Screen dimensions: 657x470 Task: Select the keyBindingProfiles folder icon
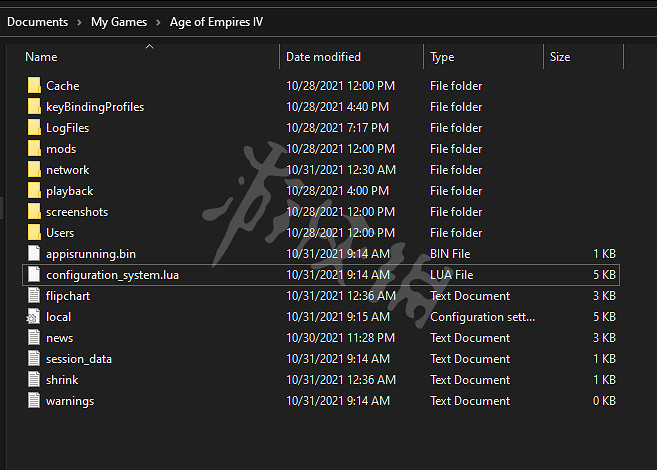[x=34, y=107]
